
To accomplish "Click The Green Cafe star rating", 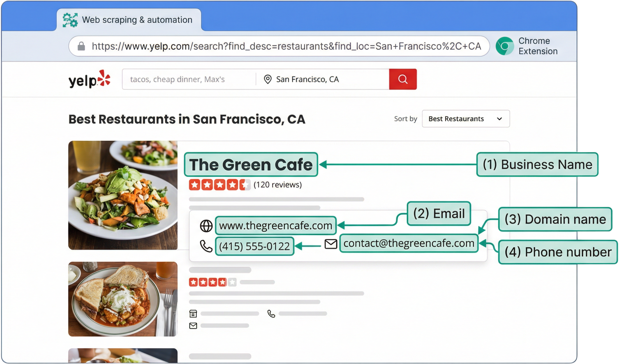I will click(x=219, y=185).
